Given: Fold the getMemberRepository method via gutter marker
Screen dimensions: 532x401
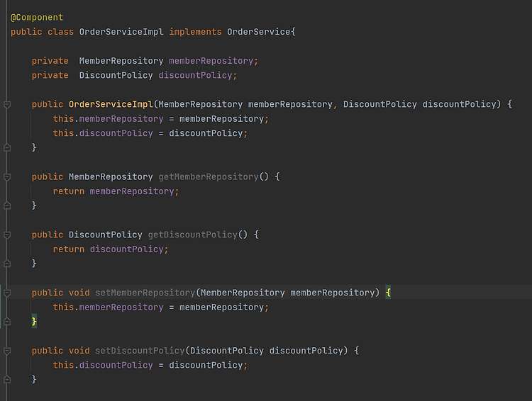Looking at the screenshot, I should pyautogui.click(x=7, y=177).
